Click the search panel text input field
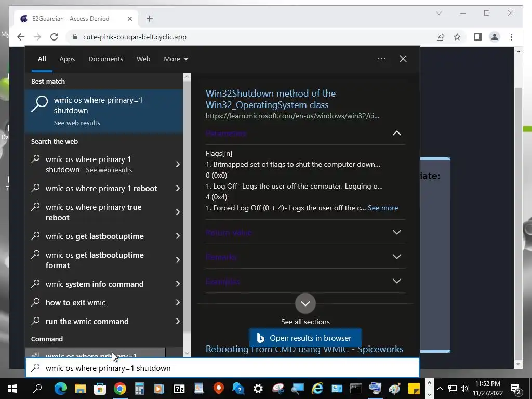The image size is (532, 399). click(x=222, y=368)
